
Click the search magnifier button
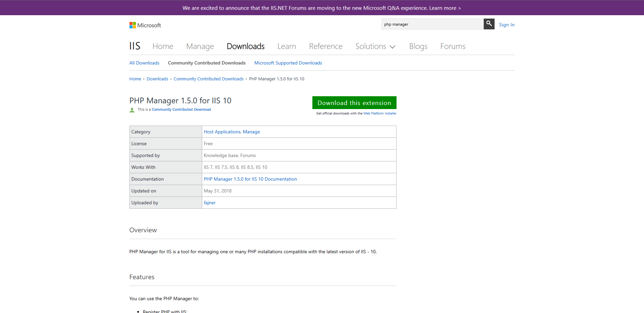tap(489, 24)
